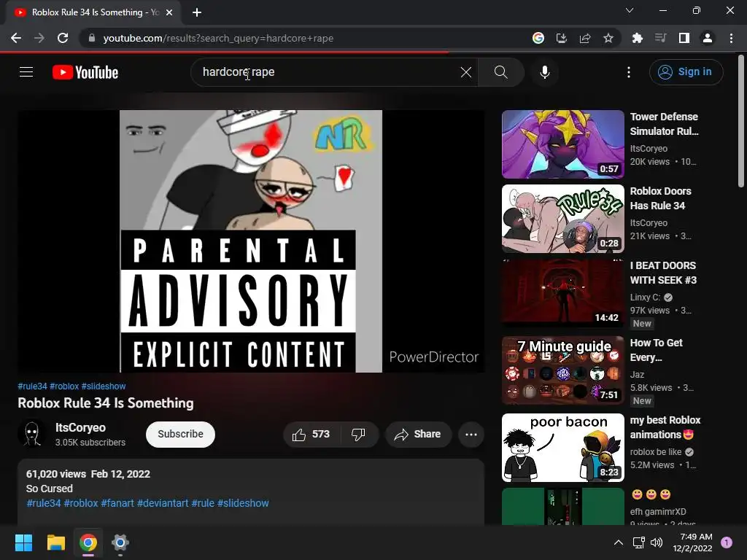This screenshot has height=560, width=747.
Task: Open the tab search chevron in title bar
Action: [630, 10]
